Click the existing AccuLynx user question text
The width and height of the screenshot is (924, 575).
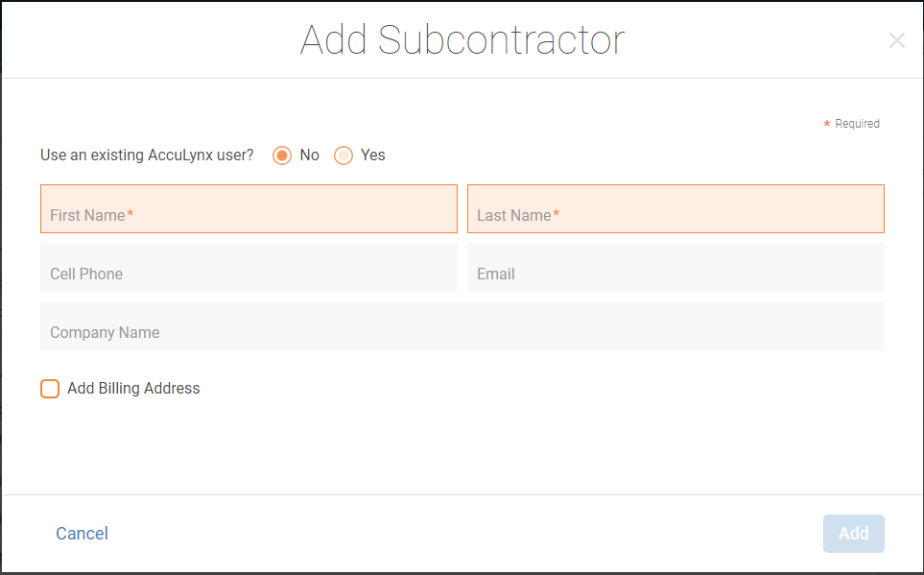click(147, 156)
